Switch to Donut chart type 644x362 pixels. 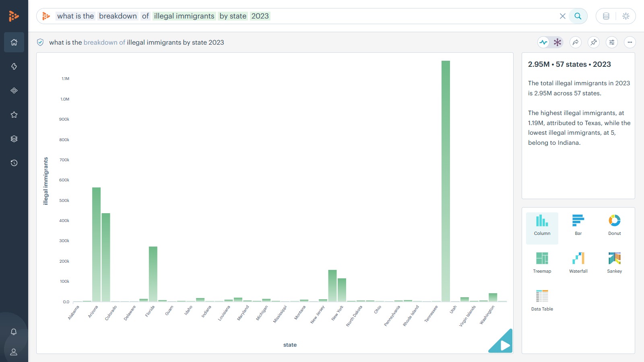[x=615, y=225]
